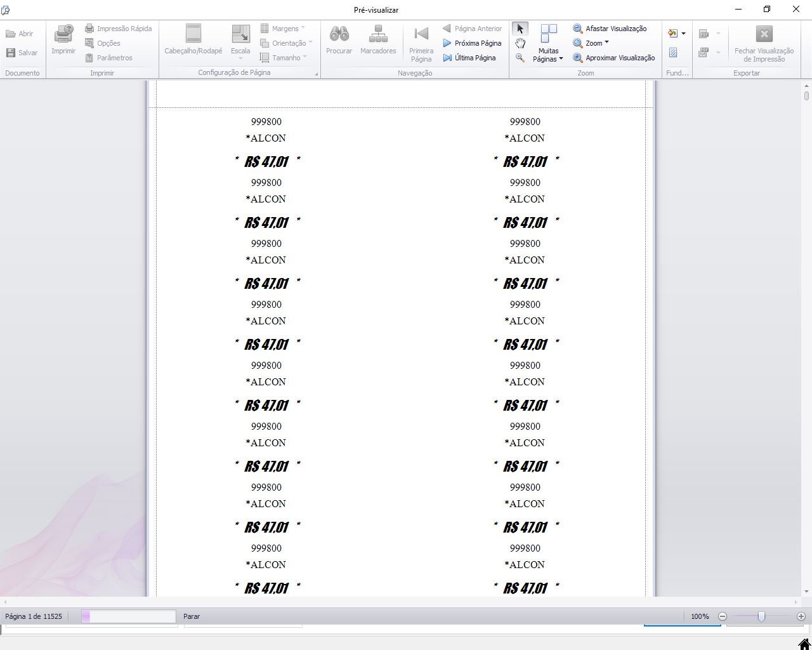Image resolution: width=812 pixels, height=650 pixels.
Task: Click Fechar Visualização de Impressão
Action: coord(764,44)
